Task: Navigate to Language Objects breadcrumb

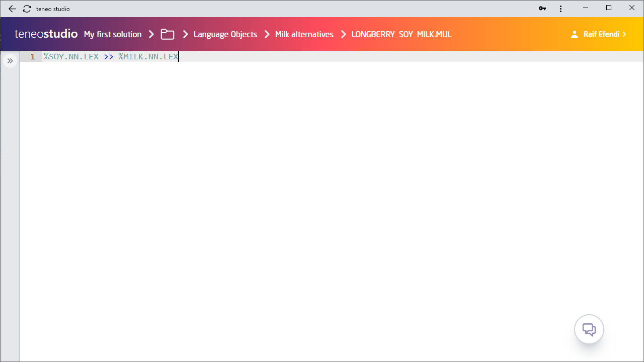Action: [225, 34]
